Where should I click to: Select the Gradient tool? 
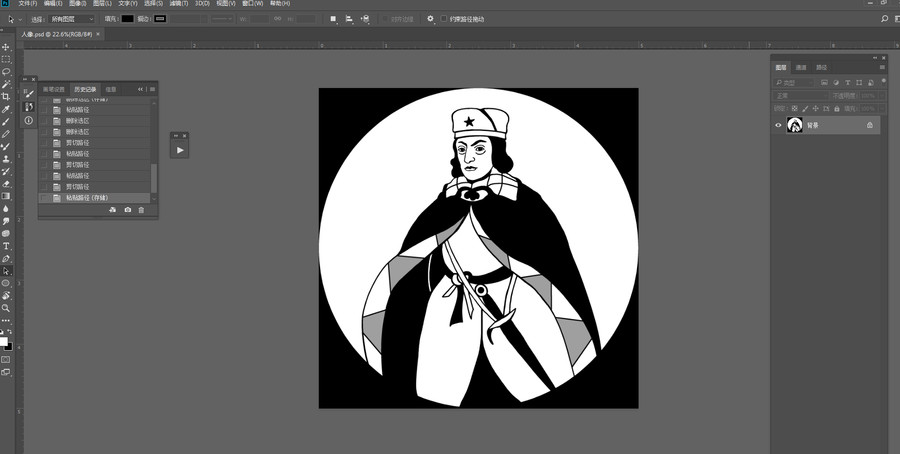[6, 196]
